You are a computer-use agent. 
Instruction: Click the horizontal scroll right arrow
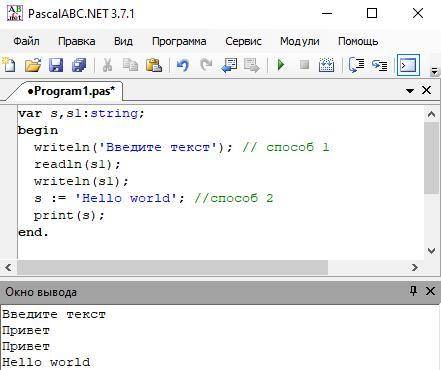(415, 267)
